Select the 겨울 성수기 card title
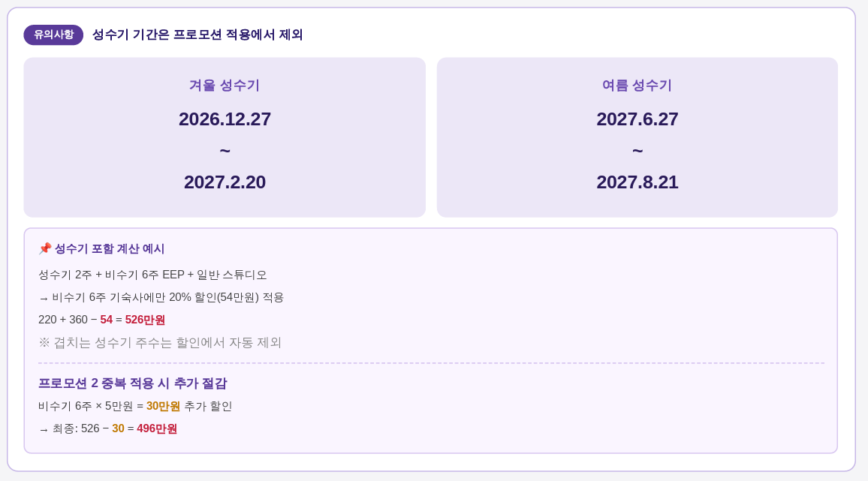This screenshot has width=868, height=481. pyautogui.click(x=225, y=86)
